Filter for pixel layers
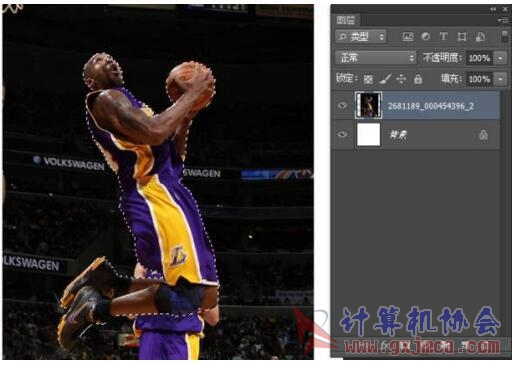 tap(408, 37)
